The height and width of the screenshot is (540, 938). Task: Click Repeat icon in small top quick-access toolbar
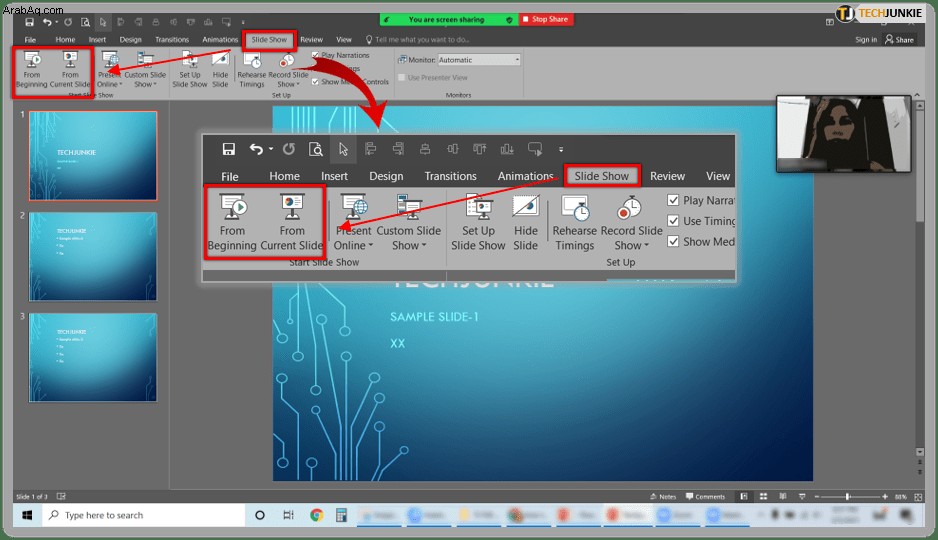tap(68, 22)
